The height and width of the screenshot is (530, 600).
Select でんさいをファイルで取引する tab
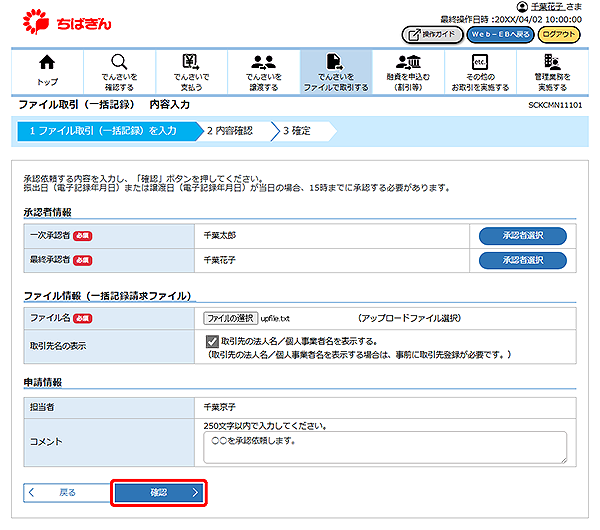point(336,72)
